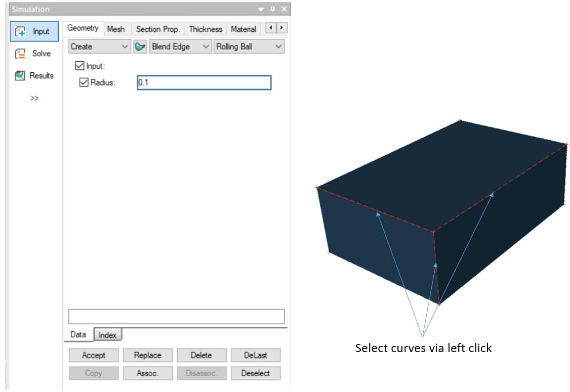Click the Deselect button
This screenshot has height=392, width=570.
pos(255,373)
